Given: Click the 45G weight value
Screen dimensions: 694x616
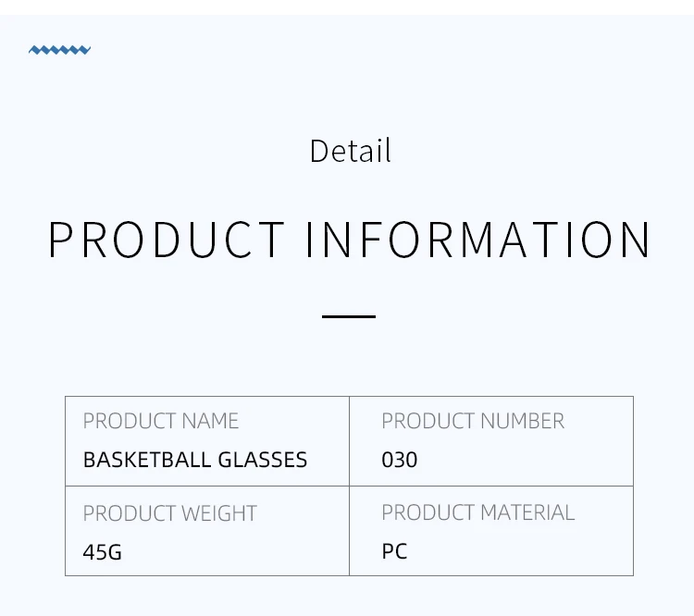Looking at the screenshot, I should coord(103,552).
